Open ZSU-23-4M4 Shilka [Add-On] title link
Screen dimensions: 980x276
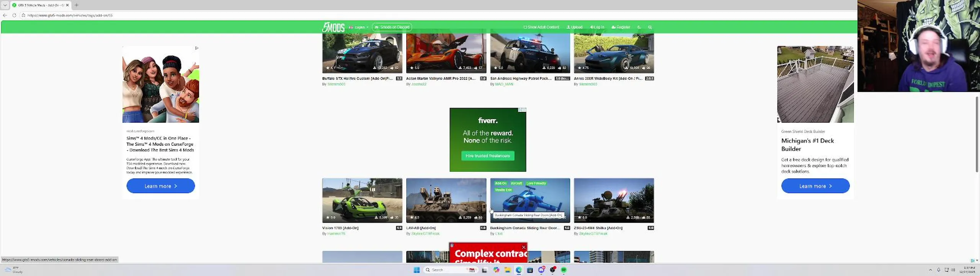[598, 228]
